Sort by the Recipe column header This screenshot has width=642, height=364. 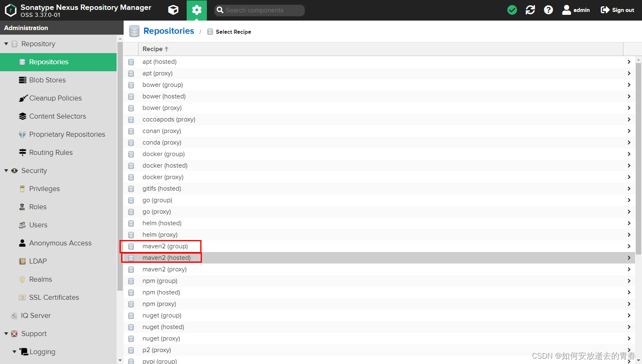(380, 49)
